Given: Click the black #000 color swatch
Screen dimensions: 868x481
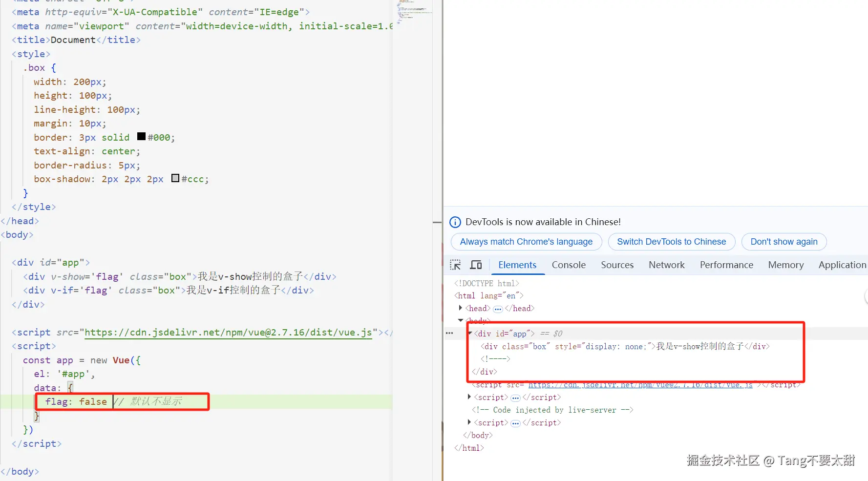Looking at the screenshot, I should coord(141,136).
